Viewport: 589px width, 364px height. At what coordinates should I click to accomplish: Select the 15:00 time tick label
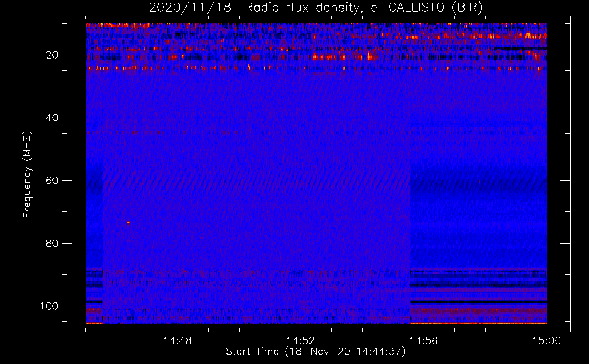(547, 341)
